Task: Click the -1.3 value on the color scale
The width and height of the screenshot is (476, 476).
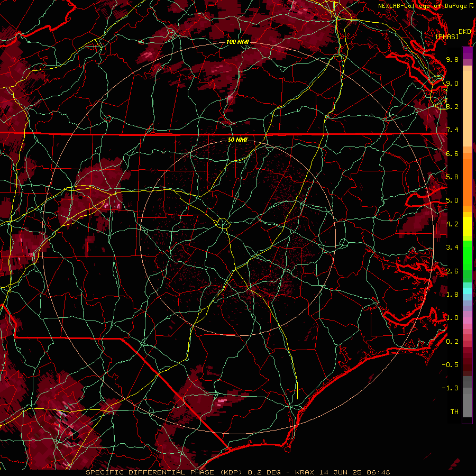Action: coord(450,388)
